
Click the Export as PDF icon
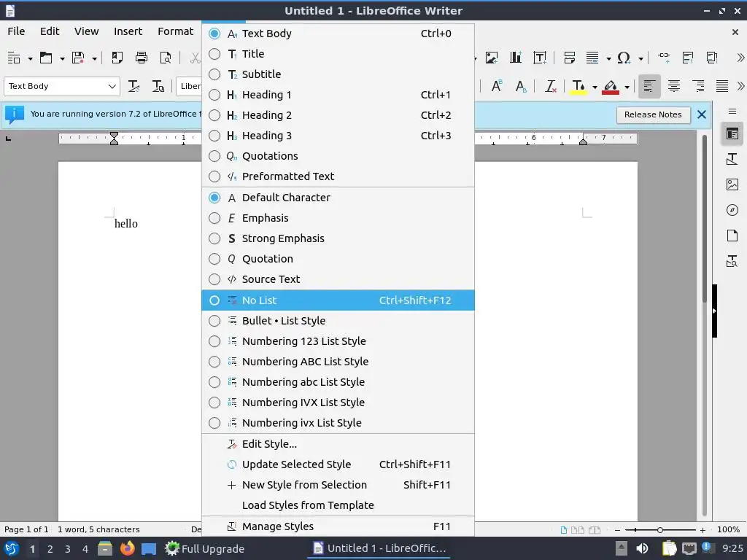117,58
